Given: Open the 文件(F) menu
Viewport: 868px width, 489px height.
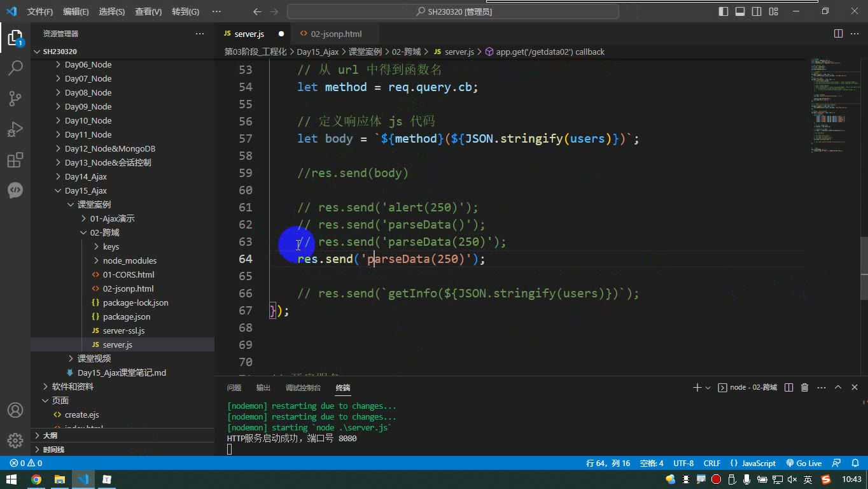Looking at the screenshot, I should coord(40,11).
